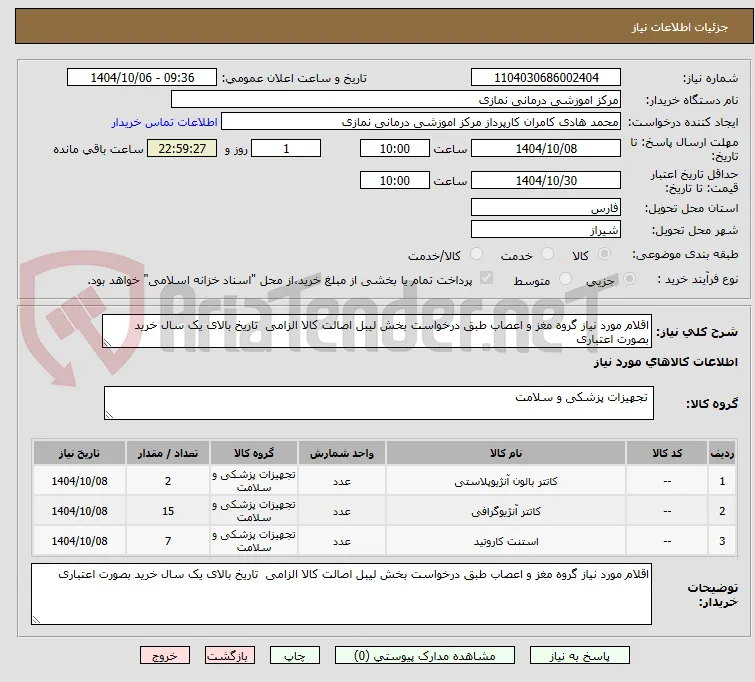Click the تعداد / مقدار column header
Viewport: 755px width, 682px height.
coord(168,453)
